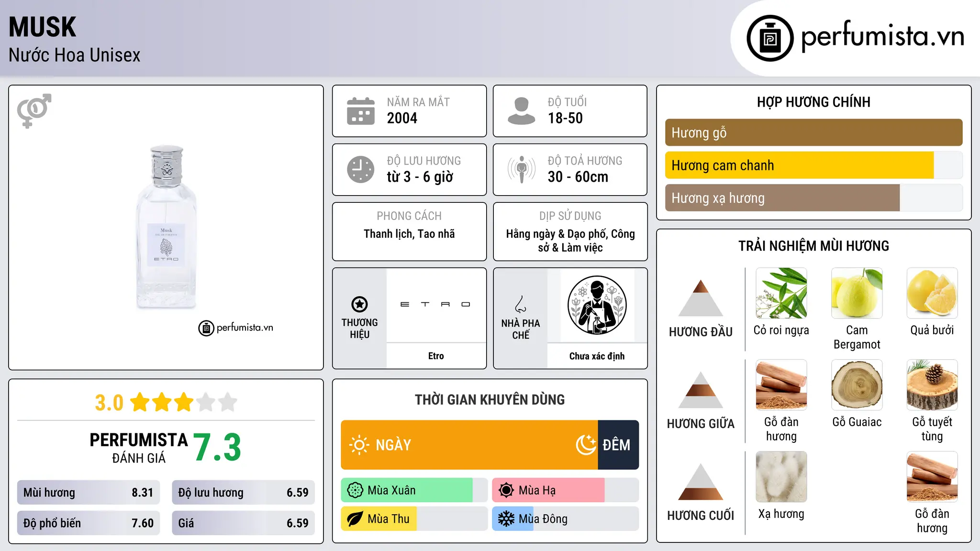Select the Cỏ roi ngựa note image
This screenshot has width=980, height=551.
(x=781, y=293)
